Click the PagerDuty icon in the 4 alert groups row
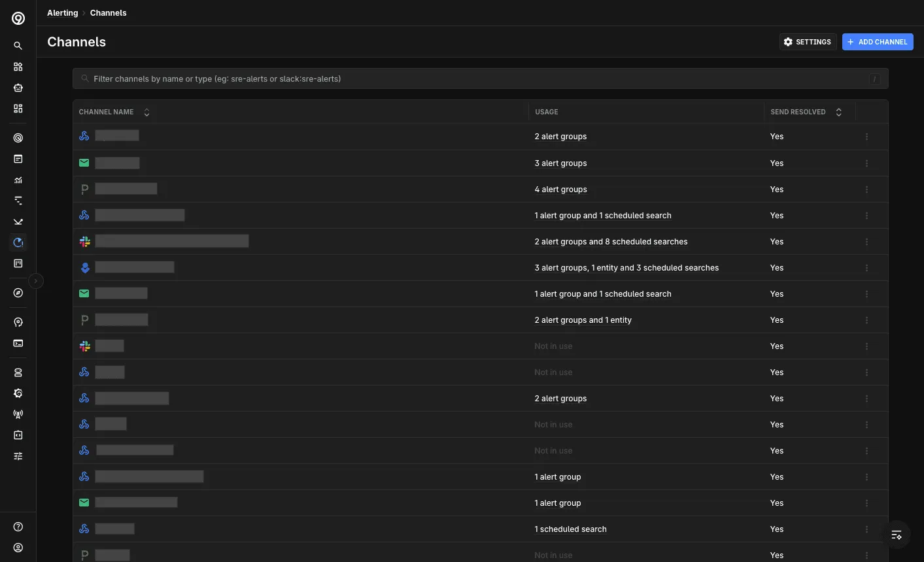 coord(84,190)
